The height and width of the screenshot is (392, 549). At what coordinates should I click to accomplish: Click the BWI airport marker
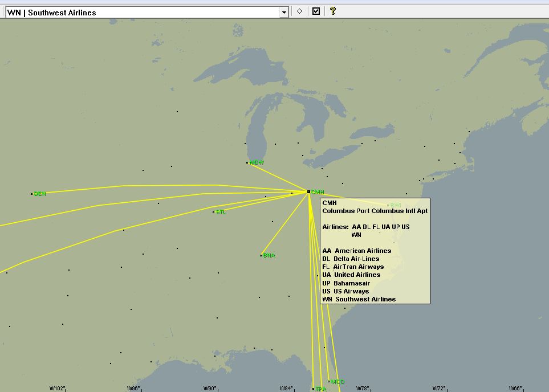(388, 205)
